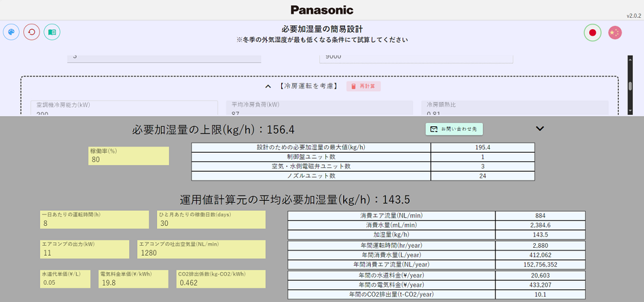Click the 空調機冷房能力(kW) field

point(124,109)
